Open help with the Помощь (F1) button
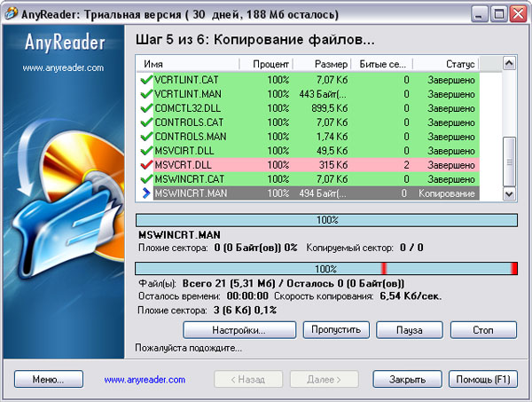Image resolution: width=532 pixels, height=402 pixels. pos(482,379)
